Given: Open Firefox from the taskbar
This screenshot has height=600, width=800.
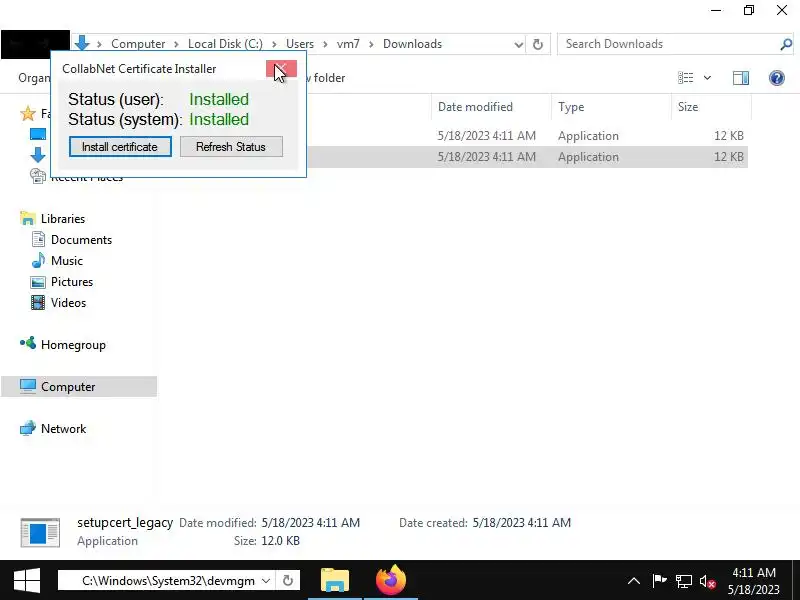Looking at the screenshot, I should (x=390, y=580).
